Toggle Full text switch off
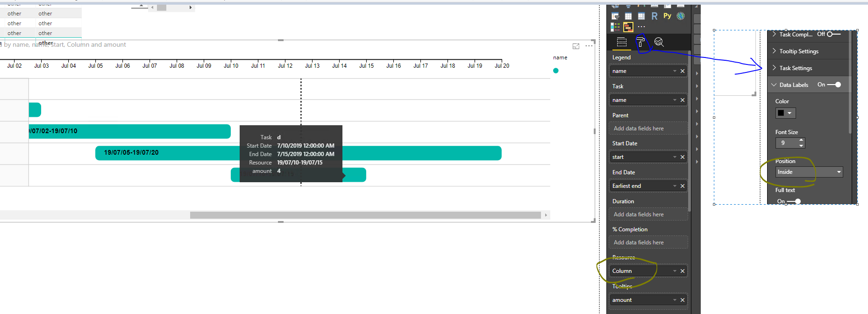The image size is (868, 314). (794, 201)
